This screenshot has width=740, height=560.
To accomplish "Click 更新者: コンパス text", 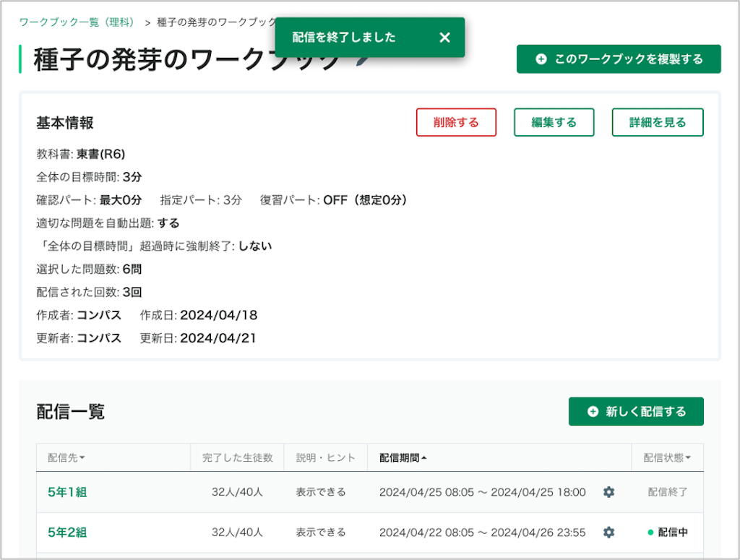I will [x=79, y=338].
